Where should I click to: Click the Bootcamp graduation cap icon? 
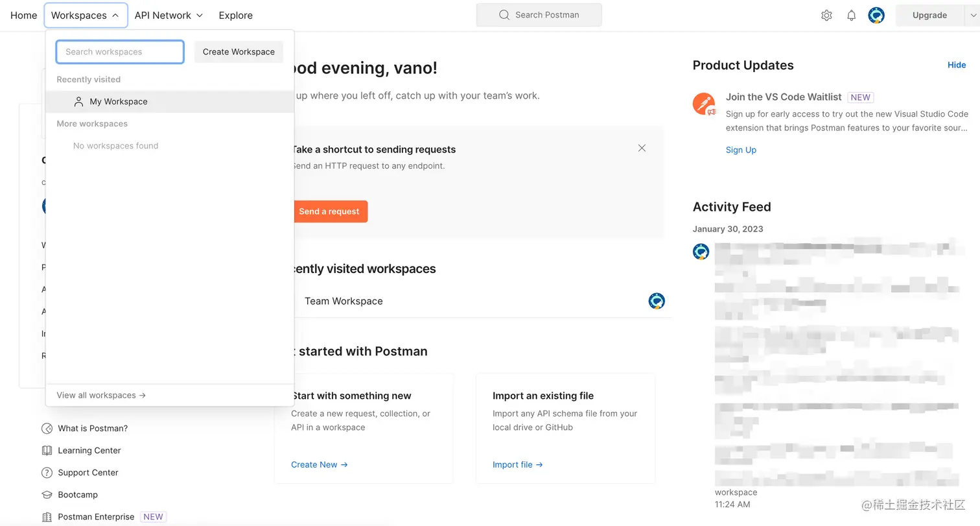[47, 495]
